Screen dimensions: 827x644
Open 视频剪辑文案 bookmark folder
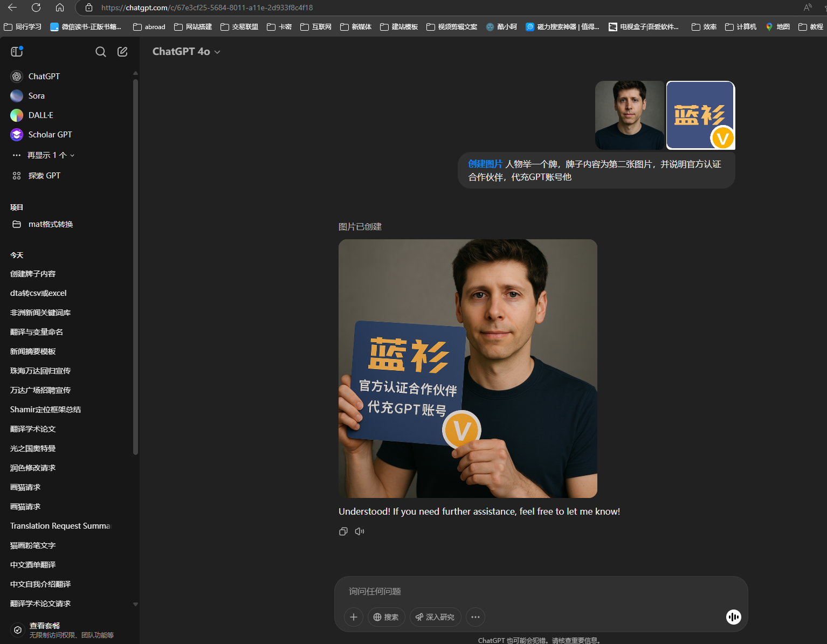pyautogui.click(x=452, y=27)
